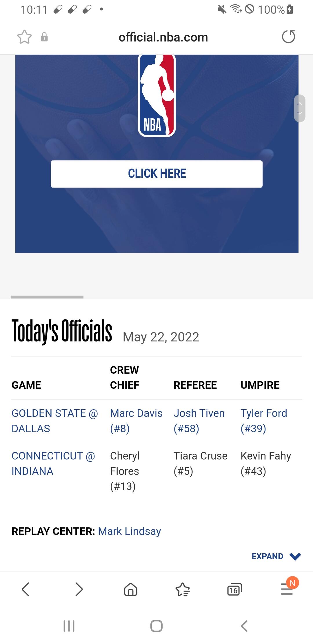Reload the page with the refresh icon
Viewport: 313px width, 644px height.
click(288, 37)
